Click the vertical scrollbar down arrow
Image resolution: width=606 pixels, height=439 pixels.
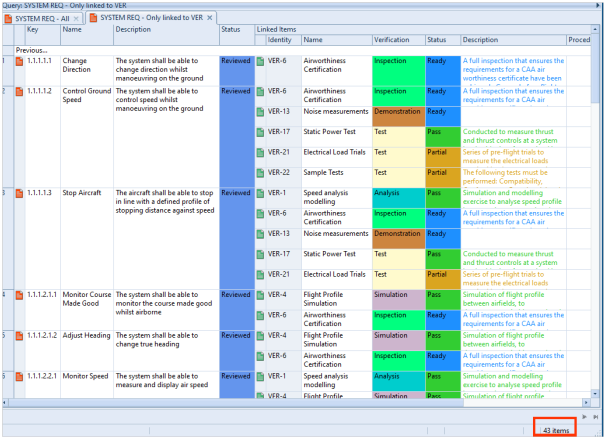point(595,394)
